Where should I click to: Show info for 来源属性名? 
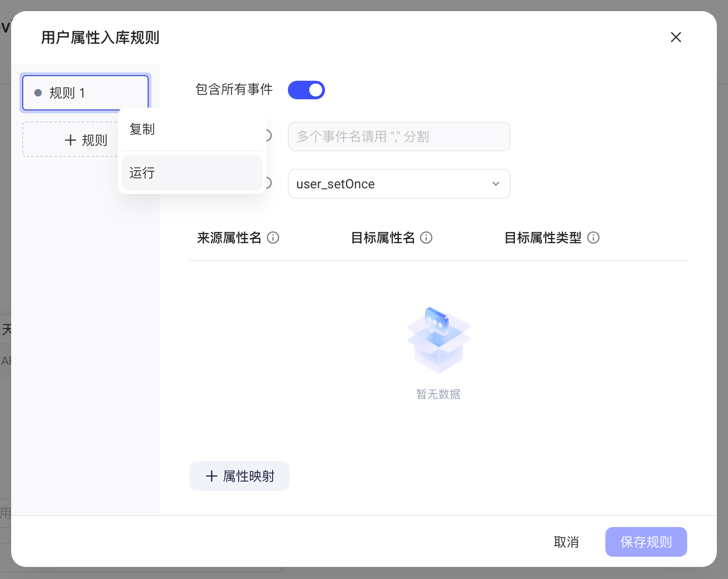[x=273, y=238]
